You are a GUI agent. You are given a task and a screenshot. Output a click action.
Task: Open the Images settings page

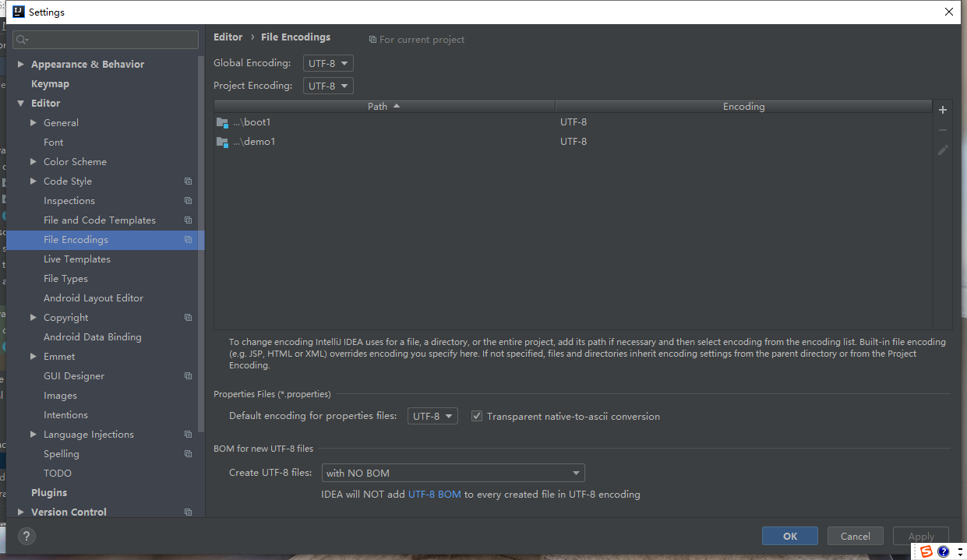60,396
